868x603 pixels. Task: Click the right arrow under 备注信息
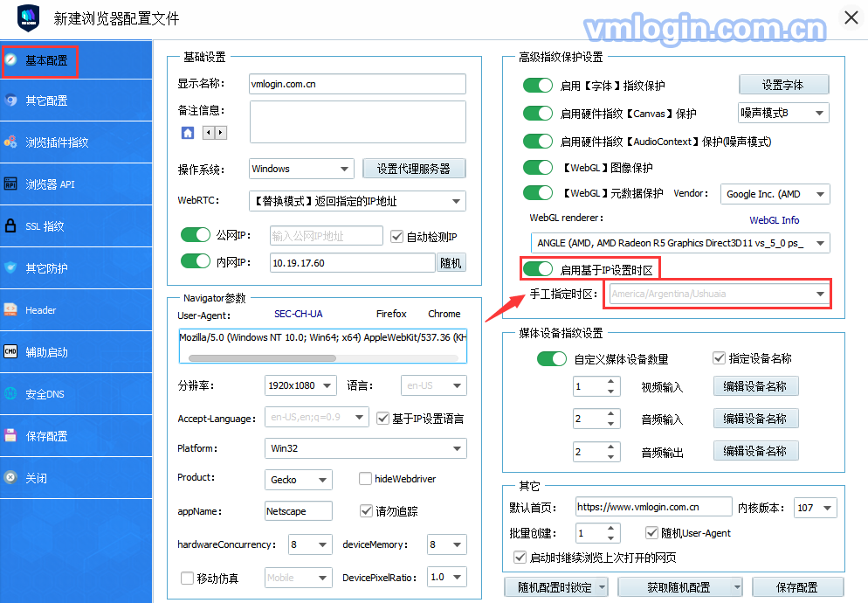click(x=221, y=133)
